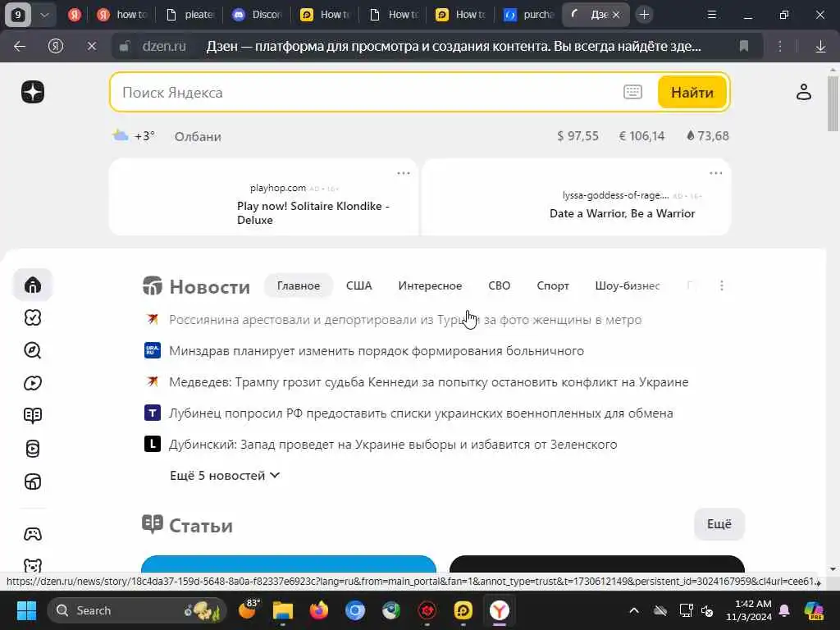Open the short clips sidebar icon
Image resolution: width=840 pixels, height=630 pixels.
point(33,449)
